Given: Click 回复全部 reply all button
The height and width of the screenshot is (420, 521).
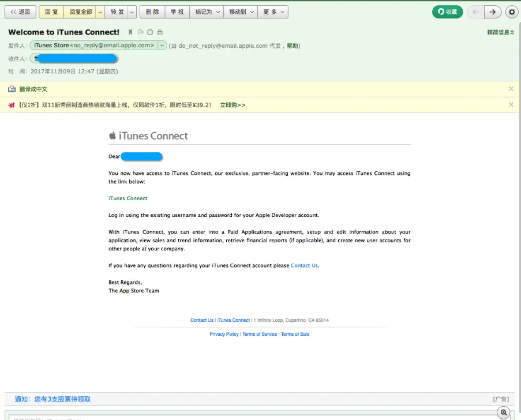Looking at the screenshot, I should (80, 12).
